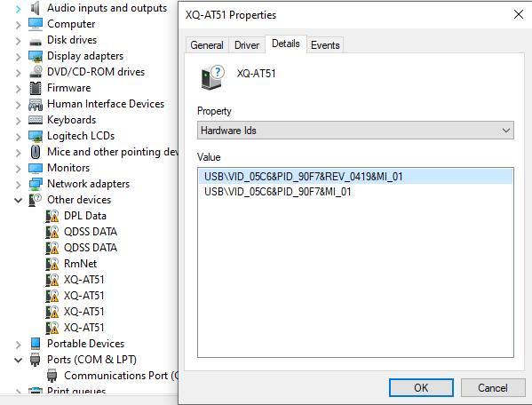Viewport: 532px width, 405px height.
Task: Collapse the Ports (COM & LPT) node
Action: pos(18,360)
